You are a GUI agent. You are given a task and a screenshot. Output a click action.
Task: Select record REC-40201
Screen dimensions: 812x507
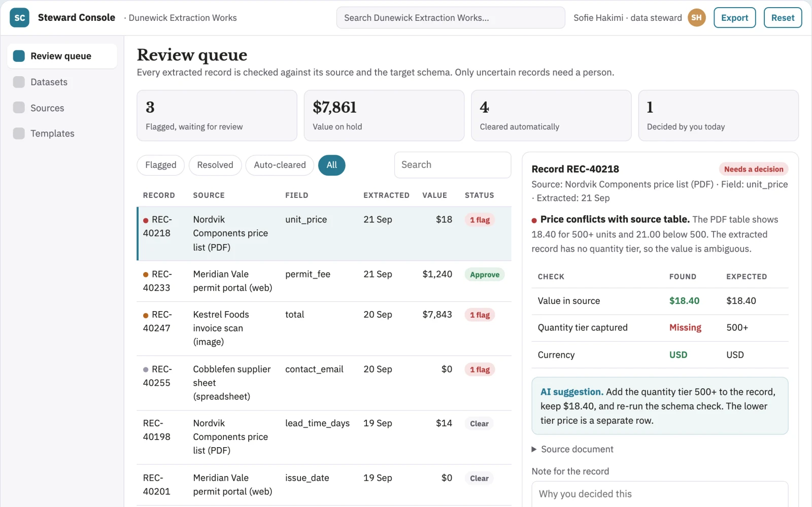[x=324, y=485]
